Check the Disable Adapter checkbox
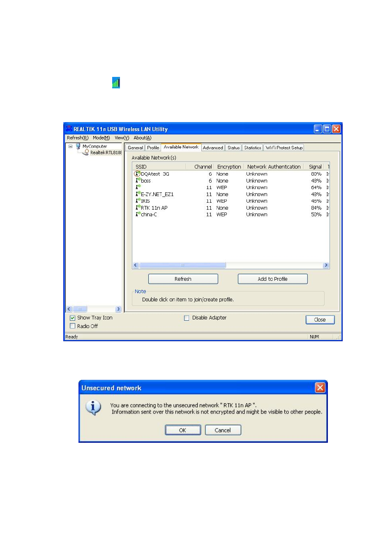 click(x=187, y=318)
